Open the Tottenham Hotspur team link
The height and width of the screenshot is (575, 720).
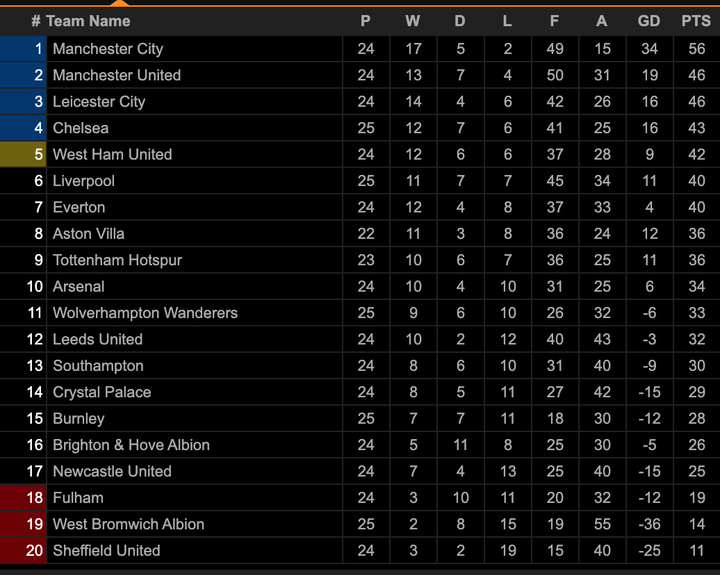pyautogui.click(x=117, y=260)
